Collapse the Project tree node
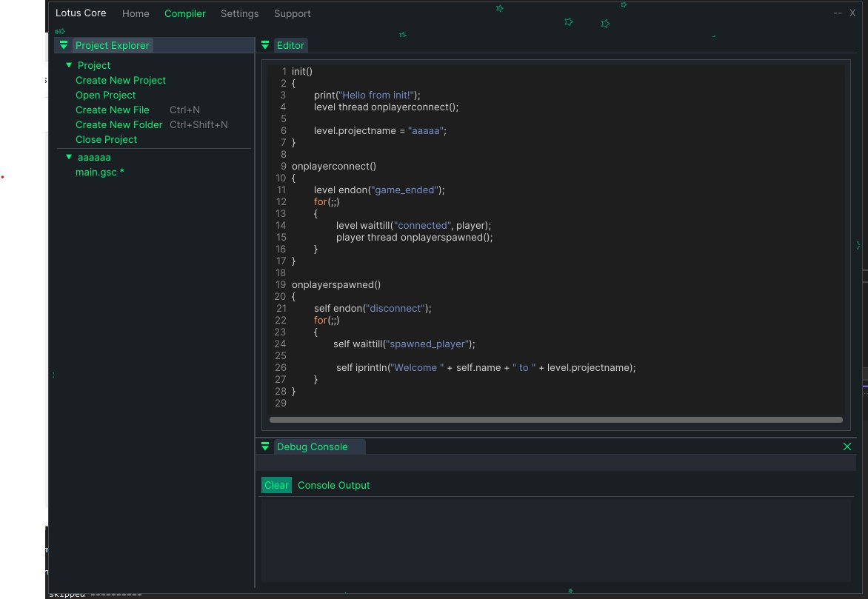 (x=67, y=65)
